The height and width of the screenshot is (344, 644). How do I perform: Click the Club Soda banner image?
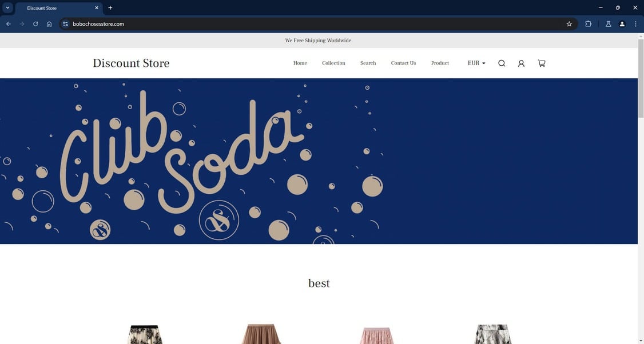[319, 161]
